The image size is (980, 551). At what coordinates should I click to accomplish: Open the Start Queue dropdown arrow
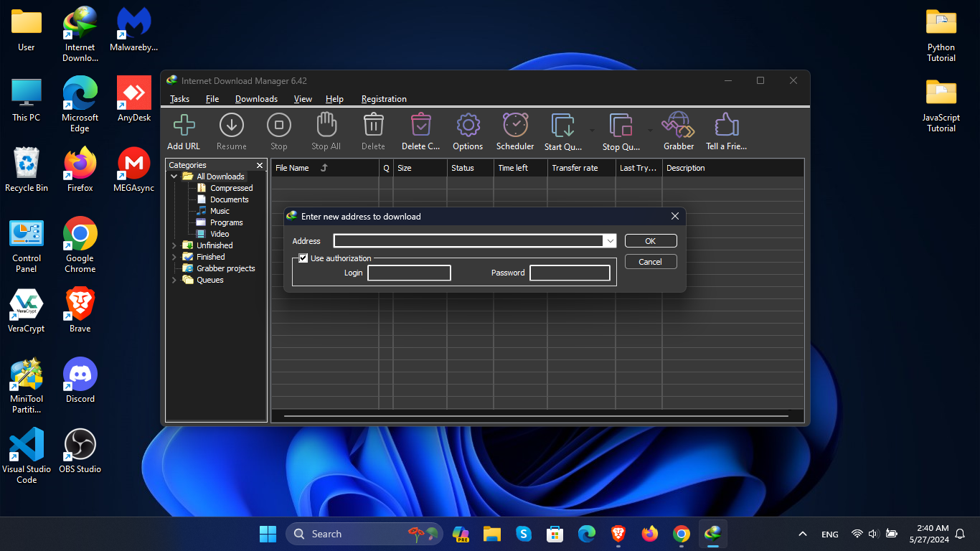coord(592,131)
